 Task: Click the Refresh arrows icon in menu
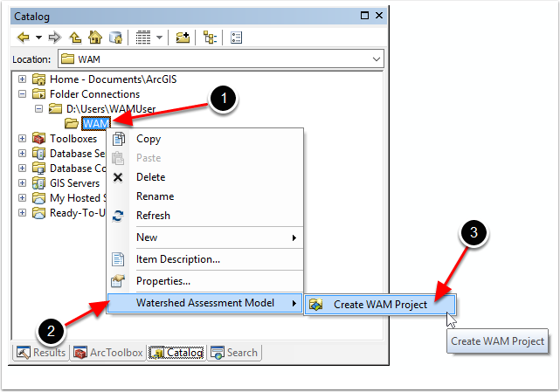[118, 216]
